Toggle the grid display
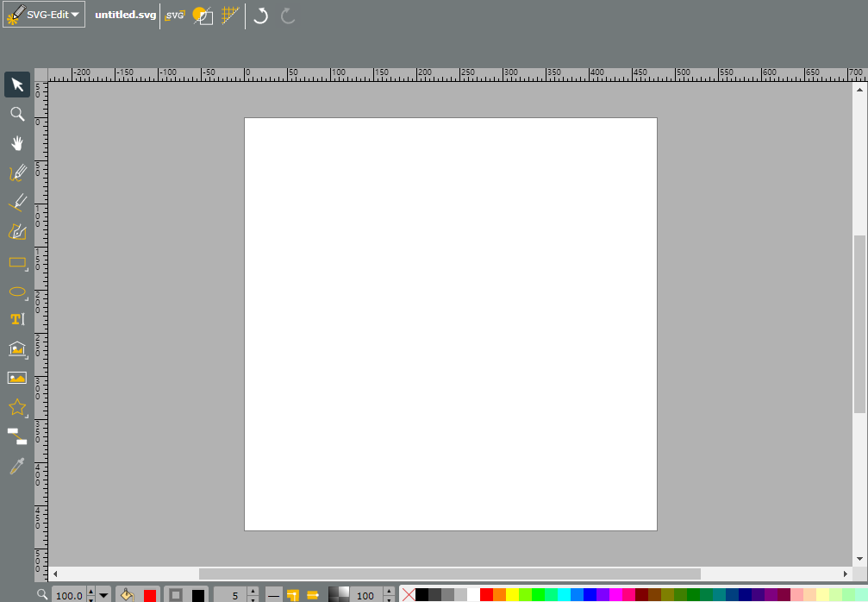Image resolution: width=868 pixels, height=602 pixels. [230, 16]
